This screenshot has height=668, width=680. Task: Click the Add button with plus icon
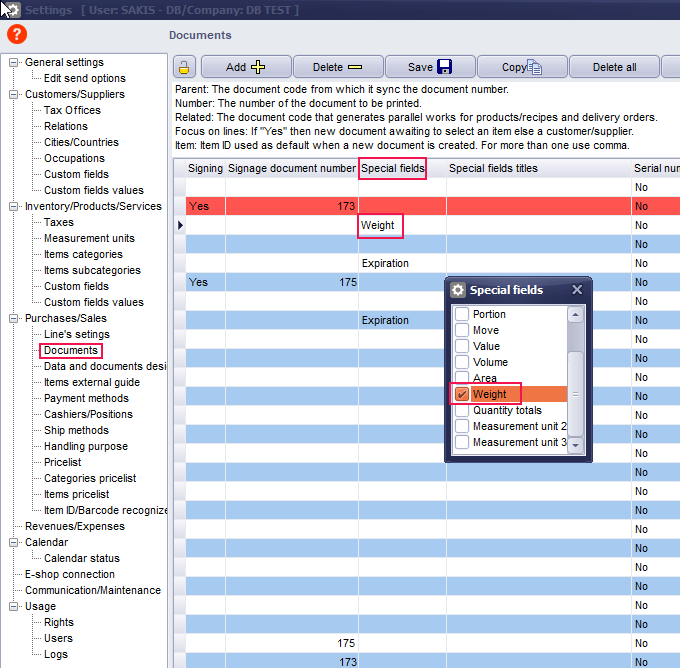tap(245, 68)
